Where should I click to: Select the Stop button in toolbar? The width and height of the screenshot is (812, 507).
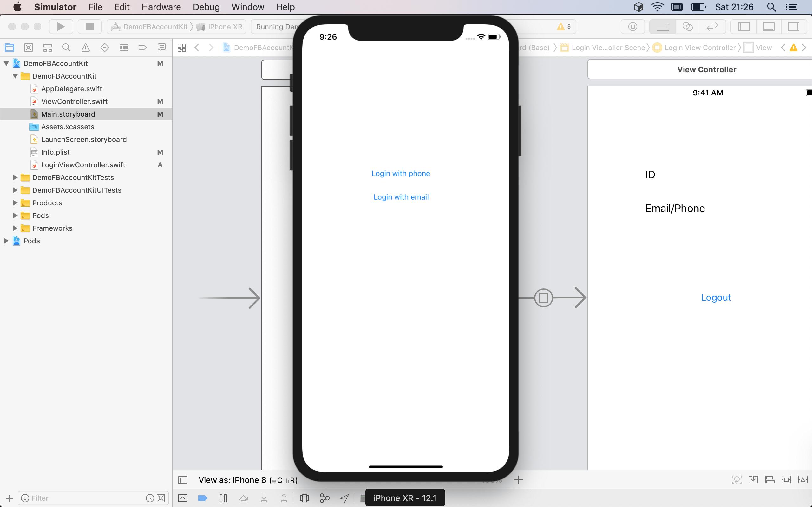point(89,26)
